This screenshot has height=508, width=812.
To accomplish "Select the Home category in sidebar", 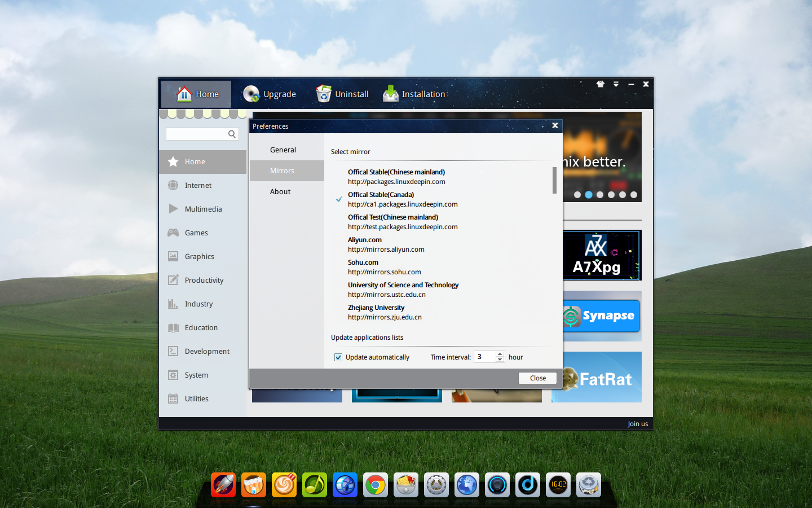I will coord(203,161).
